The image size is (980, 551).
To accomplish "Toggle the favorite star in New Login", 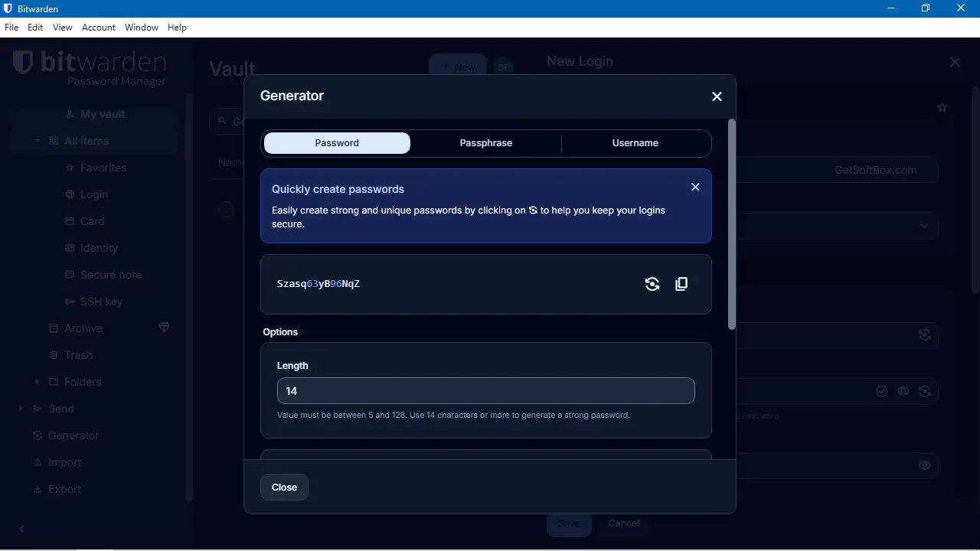I will (x=942, y=108).
